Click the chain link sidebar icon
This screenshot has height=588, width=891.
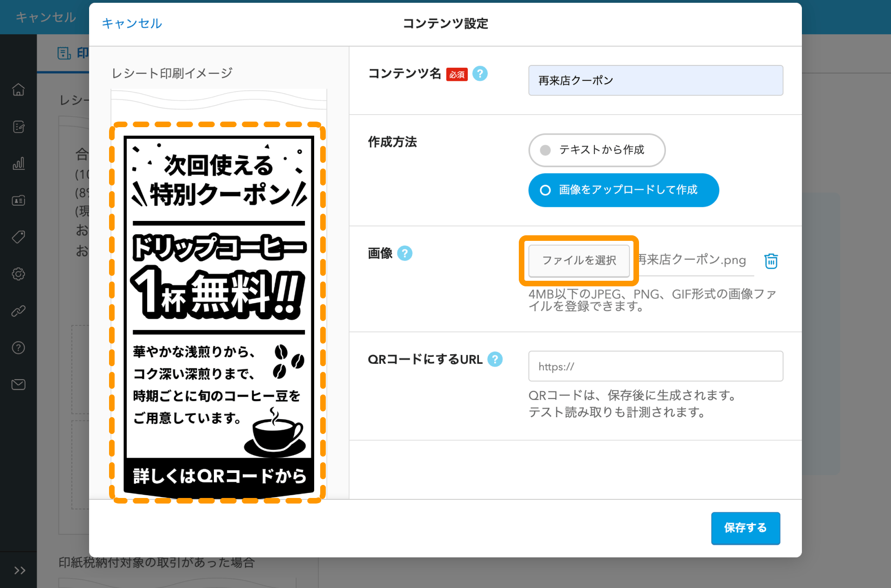point(19,311)
